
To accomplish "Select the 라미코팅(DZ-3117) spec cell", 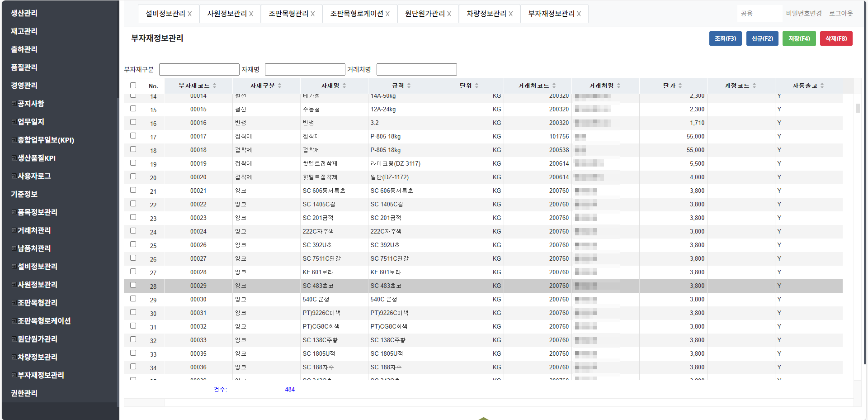I will (401, 163).
